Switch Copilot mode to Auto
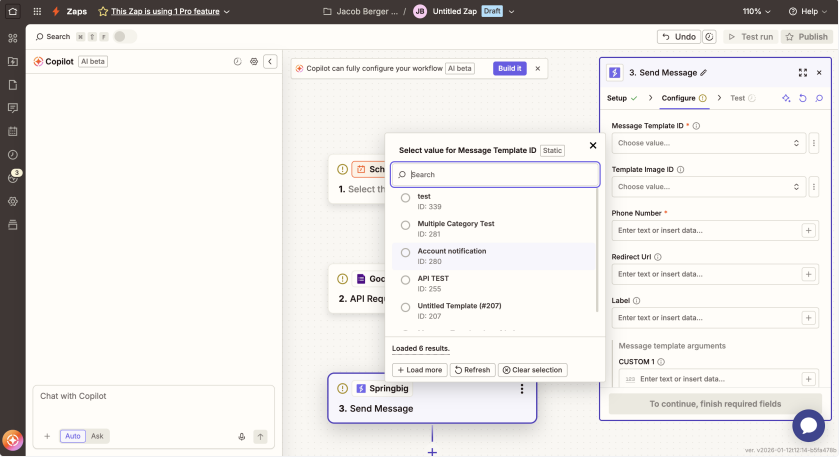840x458 pixels. (x=73, y=437)
